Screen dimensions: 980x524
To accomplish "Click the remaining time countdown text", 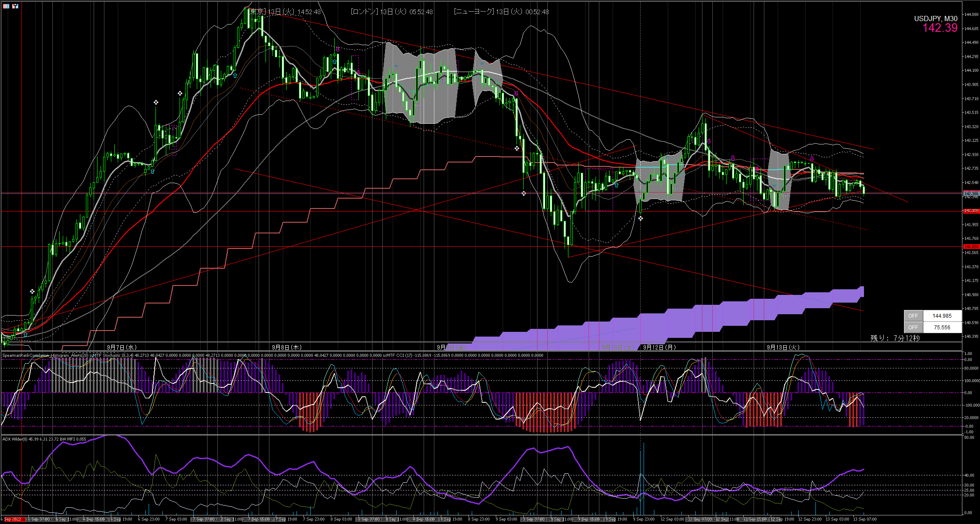I will [895, 338].
